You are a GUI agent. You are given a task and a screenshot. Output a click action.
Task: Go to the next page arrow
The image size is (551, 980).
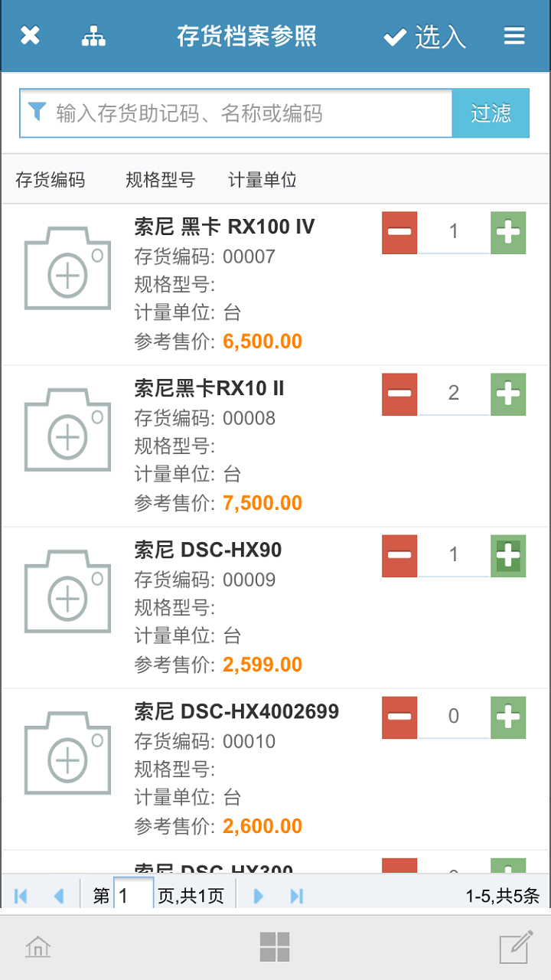pyautogui.click(x=259, y=896)
